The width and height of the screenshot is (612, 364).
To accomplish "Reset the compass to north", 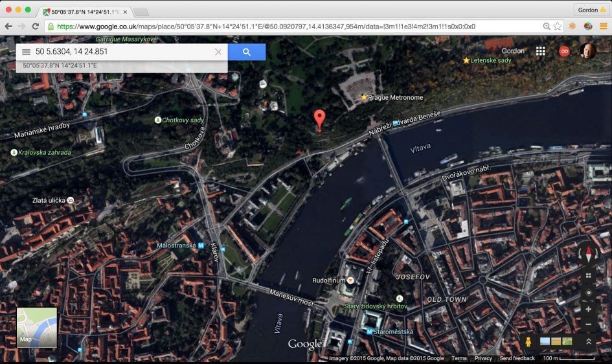I will tap(589, 254).
